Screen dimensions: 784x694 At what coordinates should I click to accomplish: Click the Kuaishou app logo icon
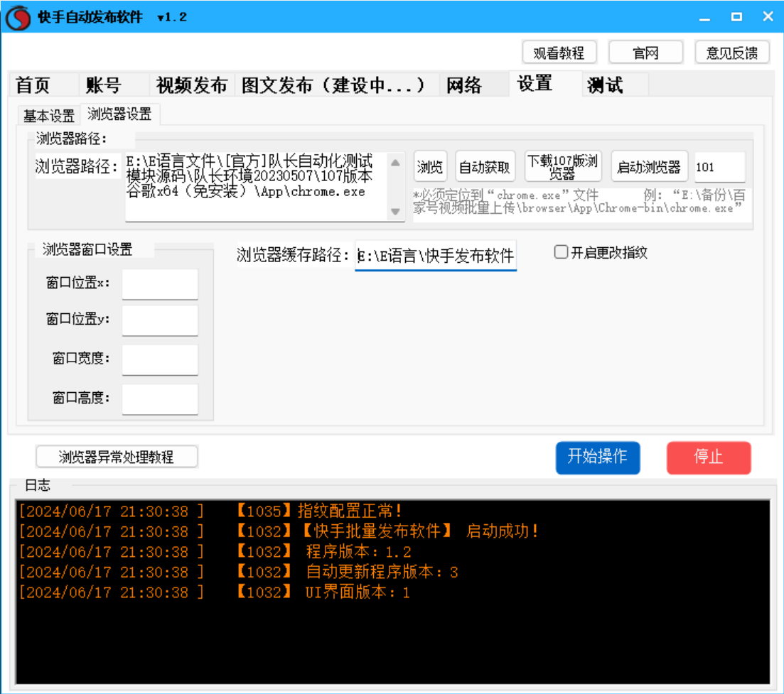[x=18, y=17]
